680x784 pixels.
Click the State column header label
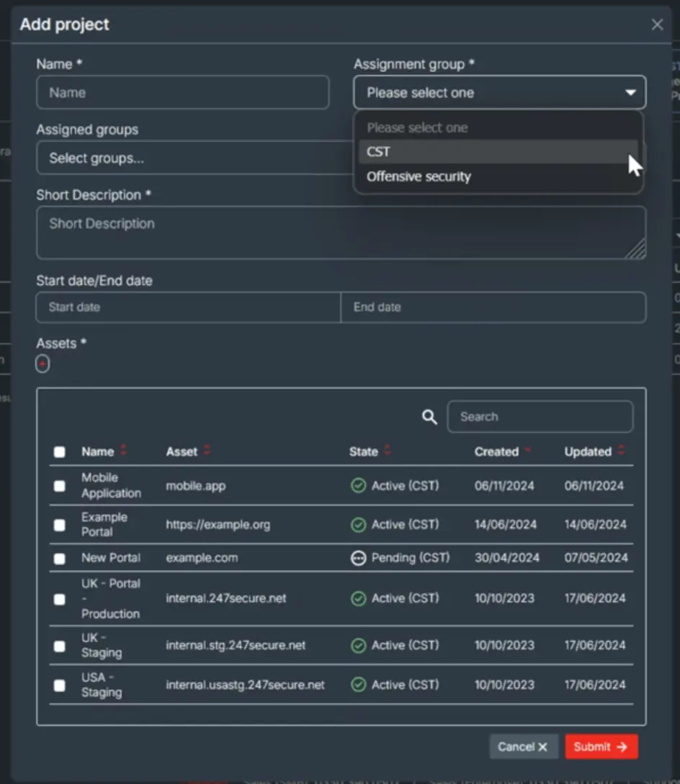[x=363, y=452]
